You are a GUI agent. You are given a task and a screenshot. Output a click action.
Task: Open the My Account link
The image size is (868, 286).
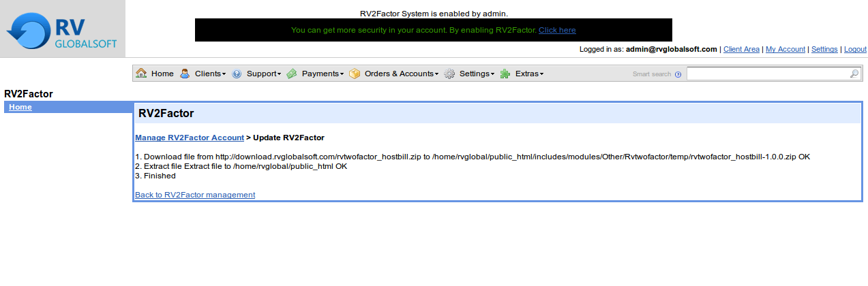coord(785,49)
